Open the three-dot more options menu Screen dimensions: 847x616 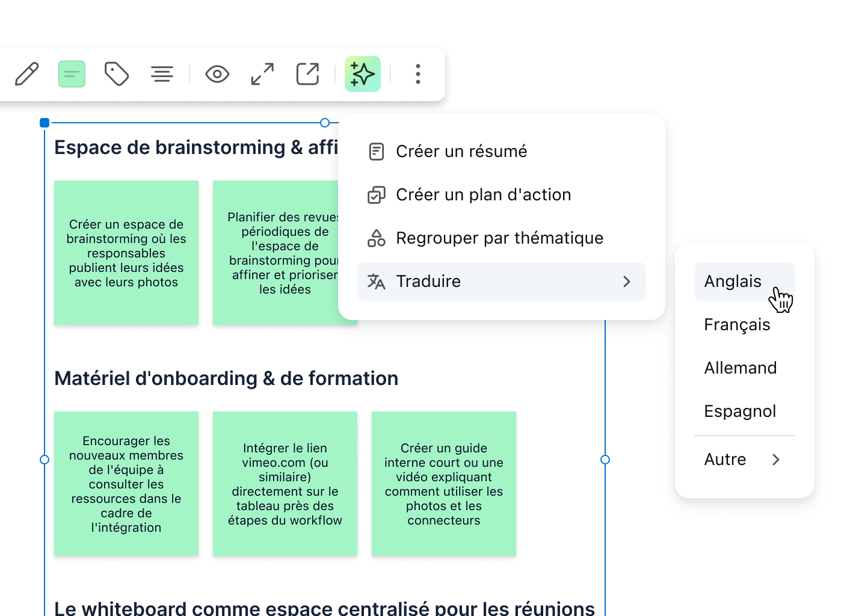coord(418,74)
